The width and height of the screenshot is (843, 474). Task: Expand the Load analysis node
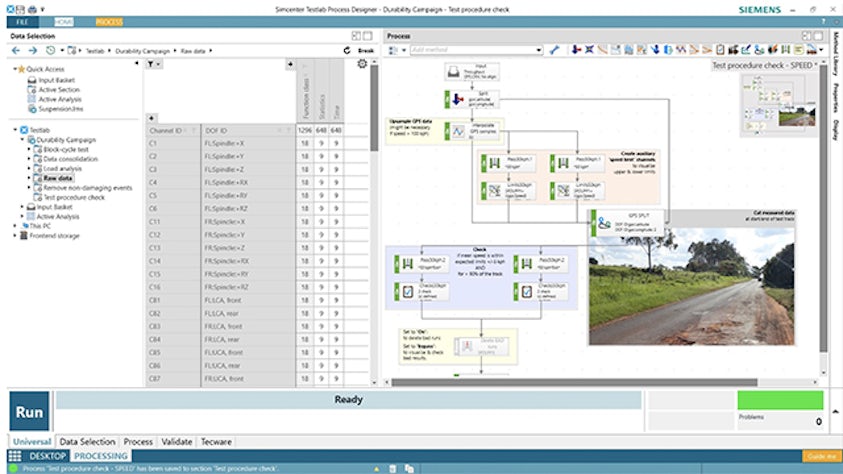29,168
